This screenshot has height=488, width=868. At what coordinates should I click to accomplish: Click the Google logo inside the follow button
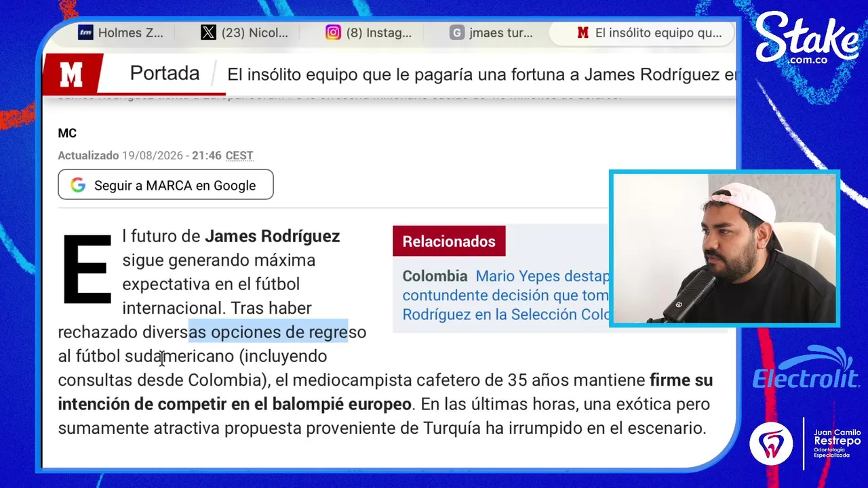(x=78, y=185)
